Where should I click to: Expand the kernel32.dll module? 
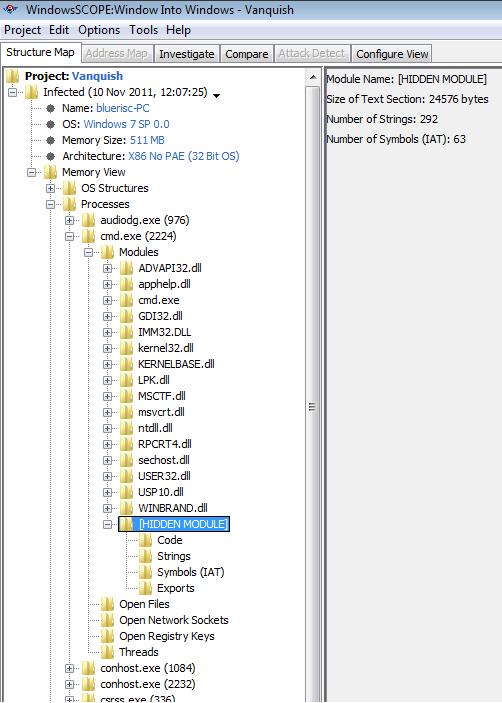click(x=108, y=348)
